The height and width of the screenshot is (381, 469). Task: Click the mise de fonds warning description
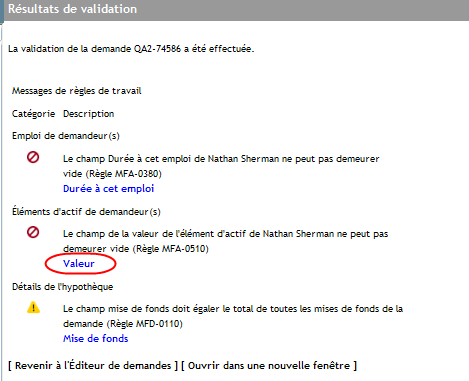[x=233, y=316]
